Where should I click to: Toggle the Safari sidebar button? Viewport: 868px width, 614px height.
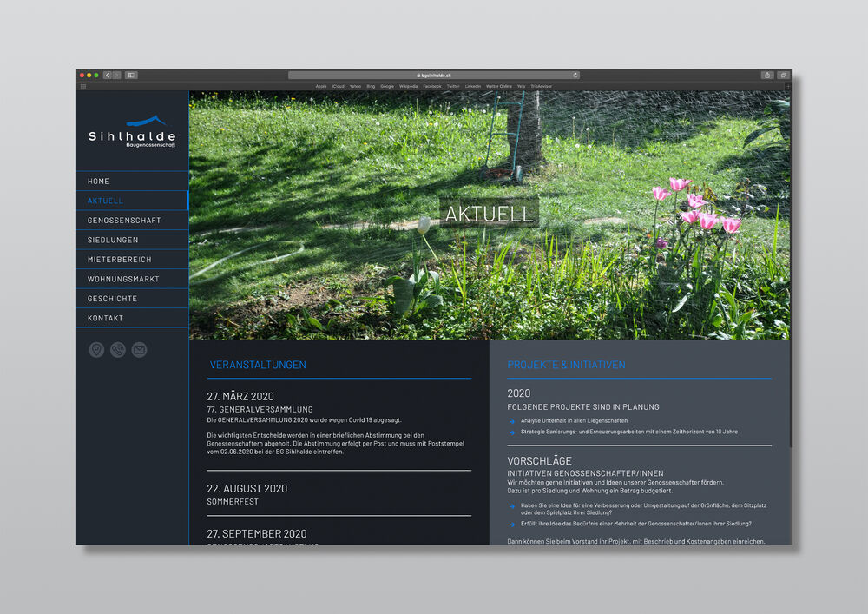click(131, 76)
